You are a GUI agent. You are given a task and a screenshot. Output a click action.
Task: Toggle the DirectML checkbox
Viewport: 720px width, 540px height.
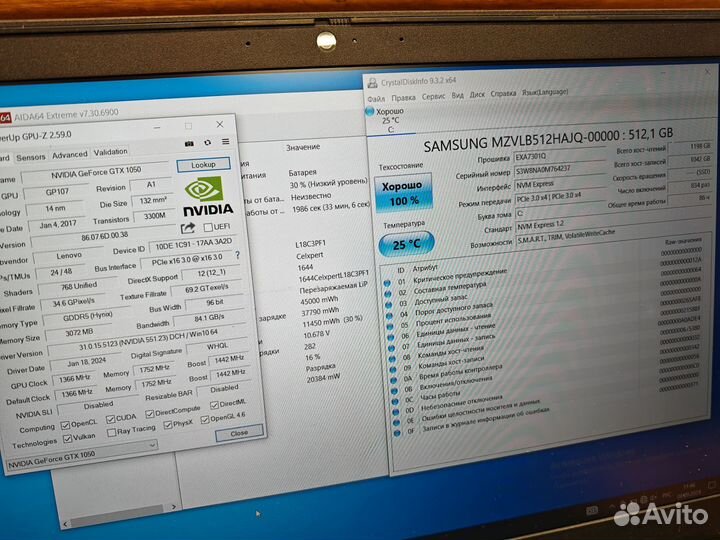(214, 405)
